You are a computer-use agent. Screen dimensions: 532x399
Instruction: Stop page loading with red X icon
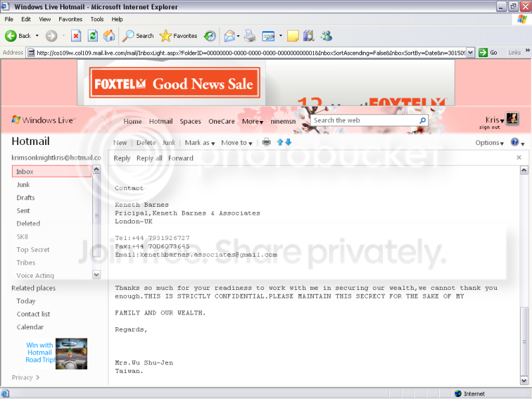click(76, 36)
